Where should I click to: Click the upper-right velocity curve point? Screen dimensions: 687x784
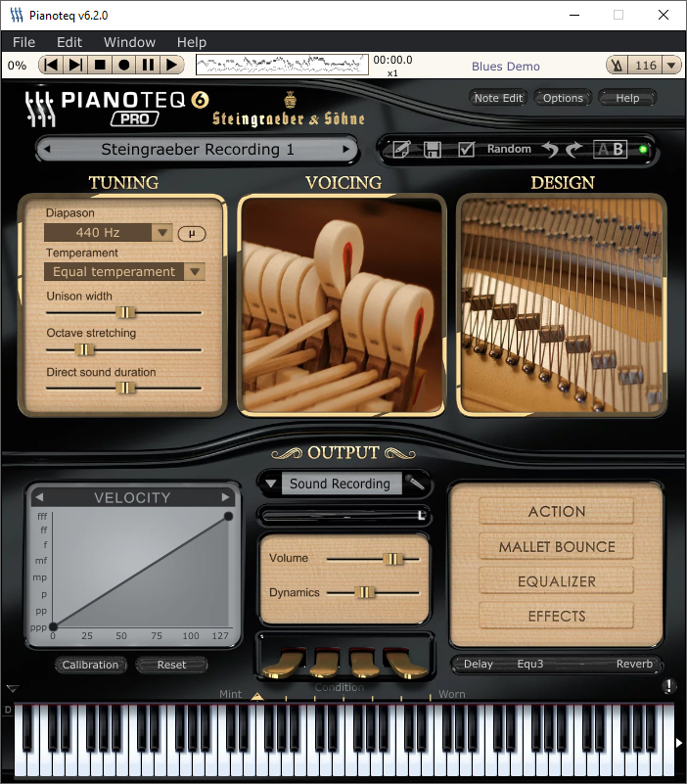click(x=228, y=516)
